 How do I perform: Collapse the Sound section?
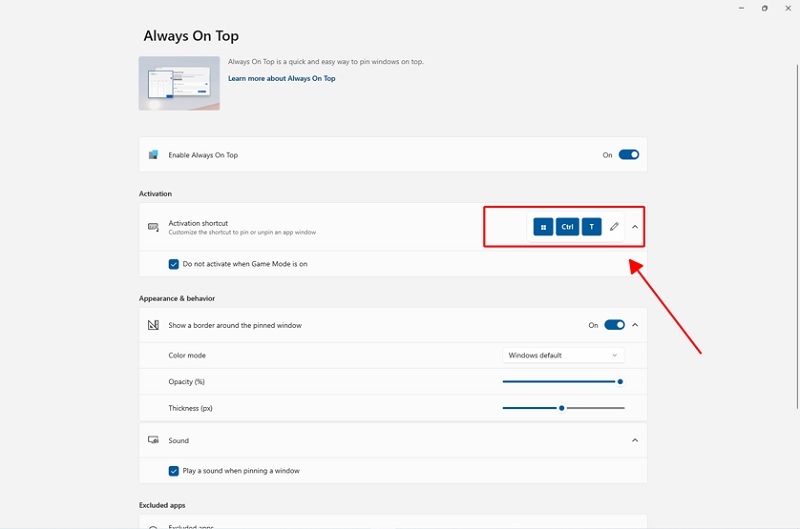click(635, 440)
